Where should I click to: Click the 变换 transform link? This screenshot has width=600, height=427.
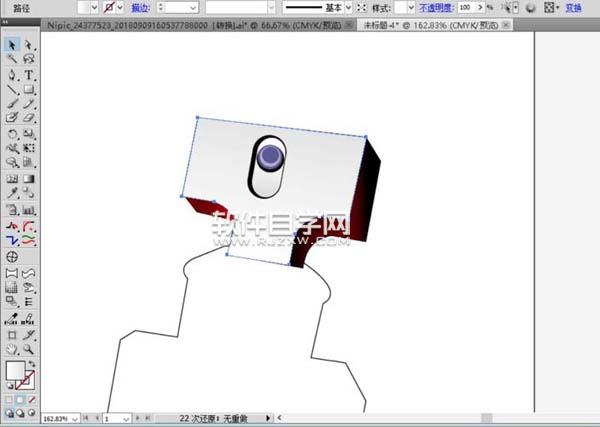click(573, 7)
